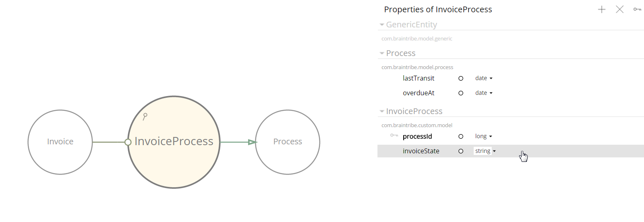
Task: Close the Properties of InvoiceProcess panel
Action: pos(619,9)
